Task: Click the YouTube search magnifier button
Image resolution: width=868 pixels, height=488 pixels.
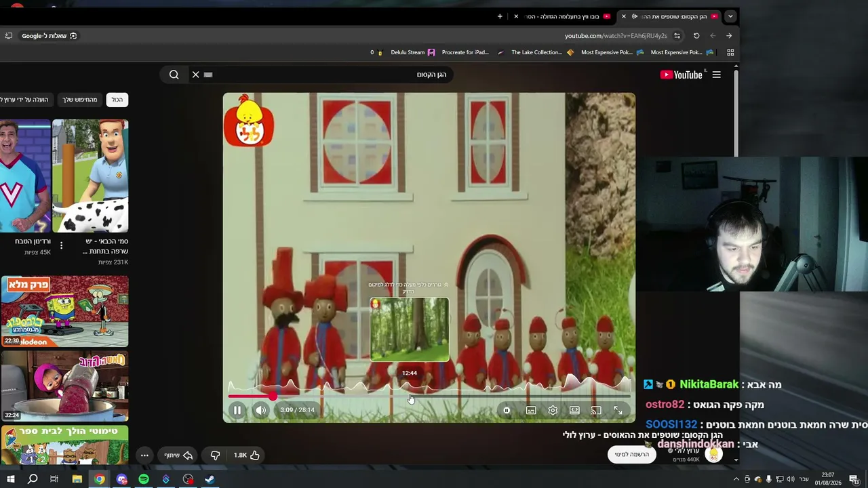Action: pyautogui.click(x=174, y=75)
